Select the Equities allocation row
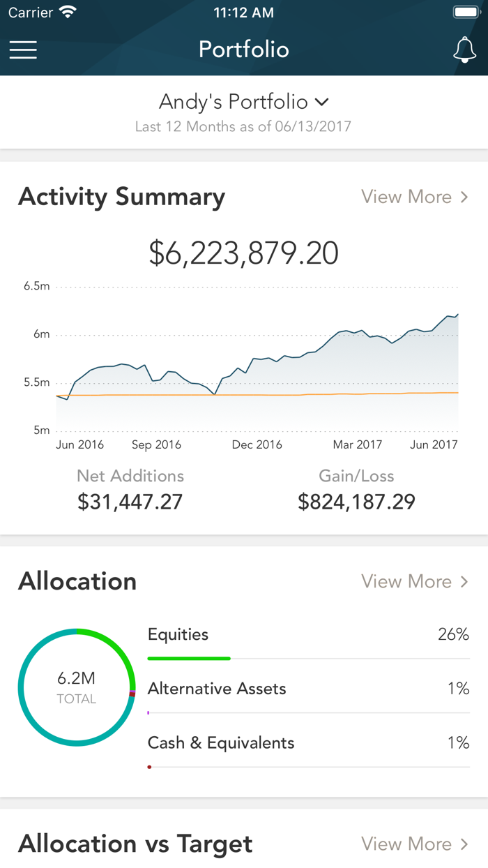 point(307,634)
